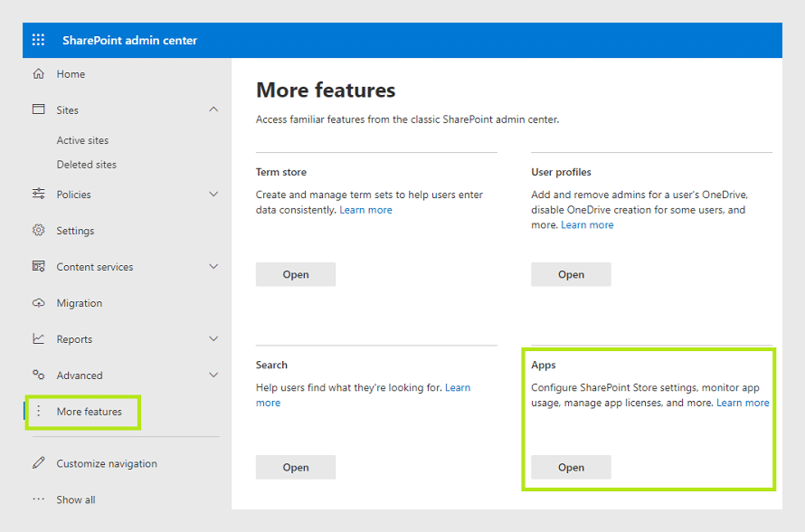Click the Home house icon

[x=39, y=74]
